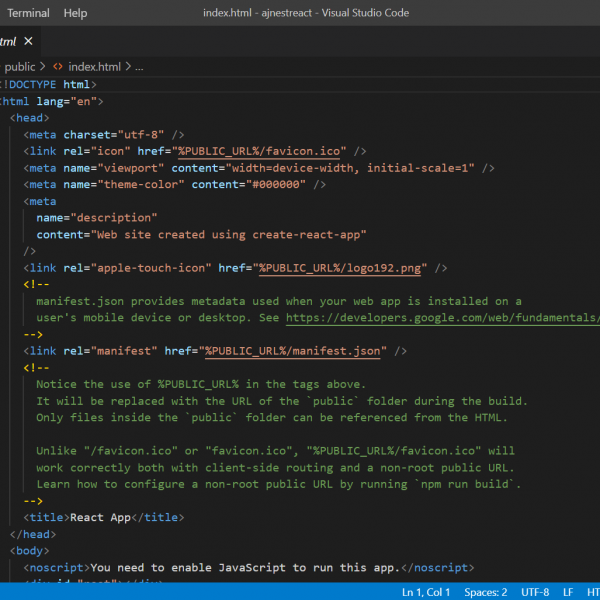Place cursor in the React App title text
This screenshot has width=600, height=600.
[100, 518]
